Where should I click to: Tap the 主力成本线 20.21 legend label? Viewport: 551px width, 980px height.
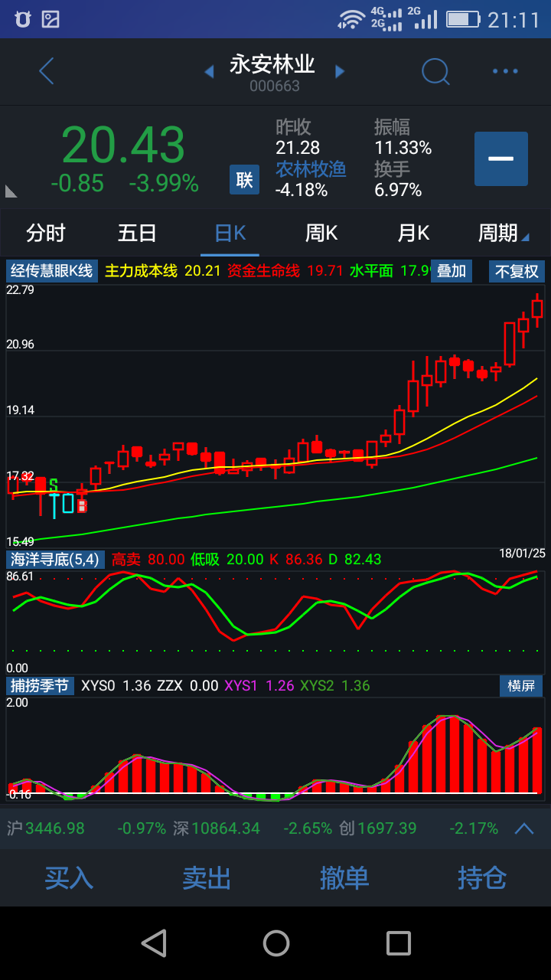pyautogui.click(x=162, y=271)
